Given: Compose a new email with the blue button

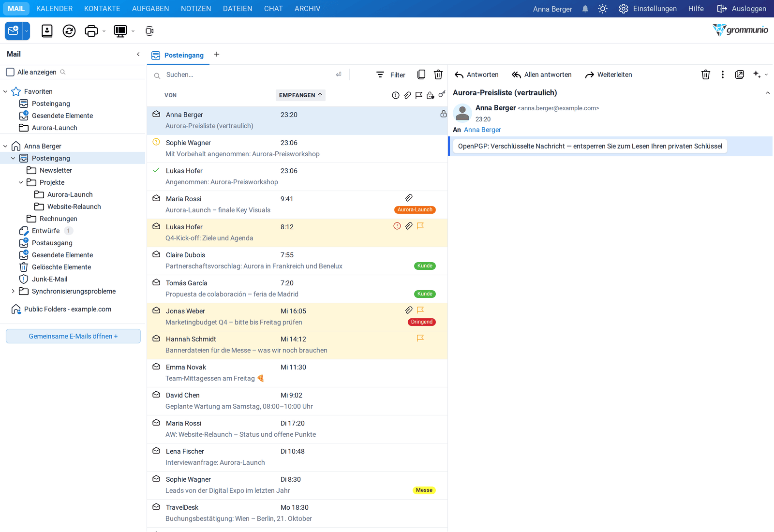Looking at the screenshot, I should click(14, 31).
